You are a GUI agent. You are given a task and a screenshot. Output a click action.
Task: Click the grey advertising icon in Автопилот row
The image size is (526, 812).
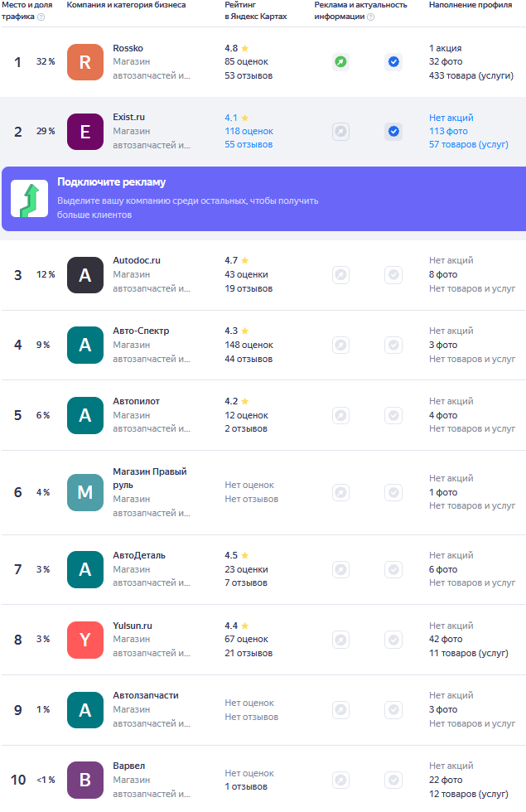[x=340, y=415]
